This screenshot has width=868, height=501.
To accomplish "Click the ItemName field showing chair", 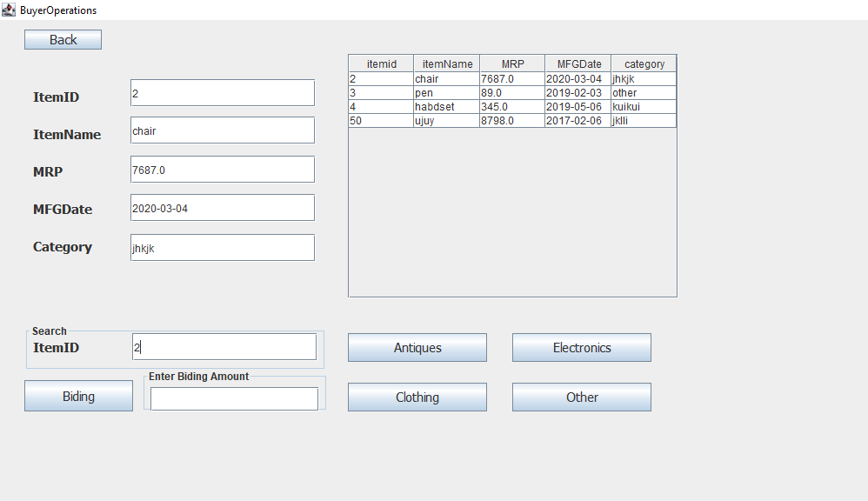I will [223, 130].
